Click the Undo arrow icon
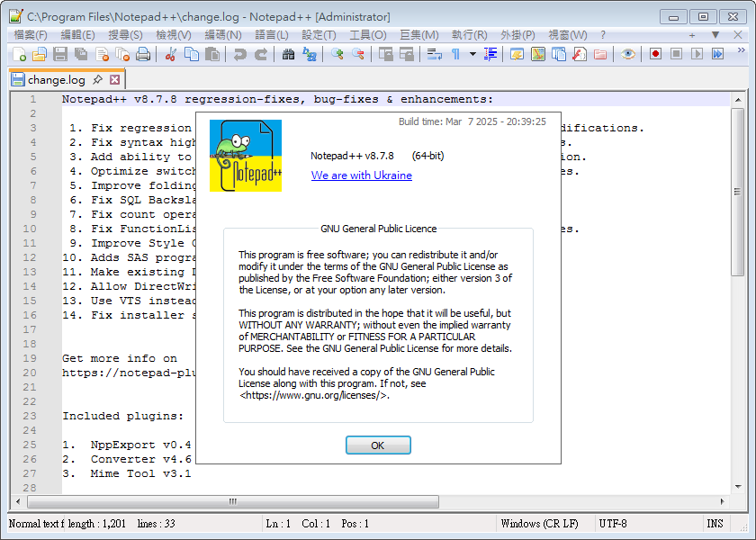 [x=239, y=54]
